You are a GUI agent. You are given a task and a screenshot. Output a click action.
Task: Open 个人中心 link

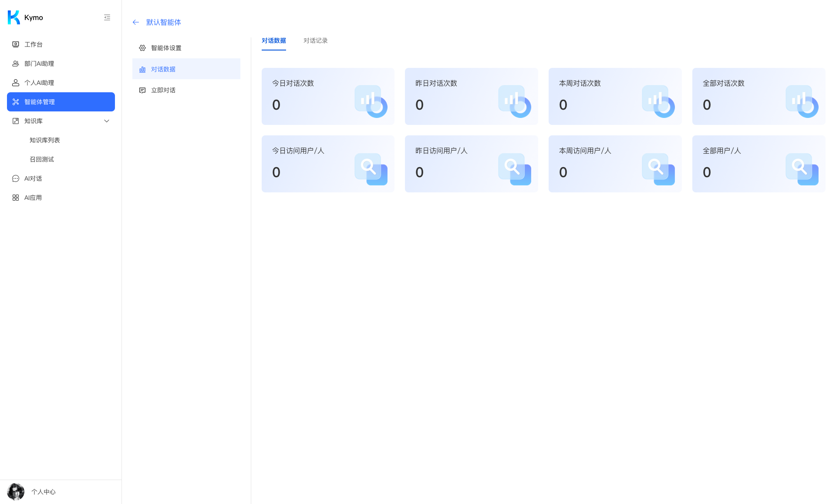click(44, 492)
